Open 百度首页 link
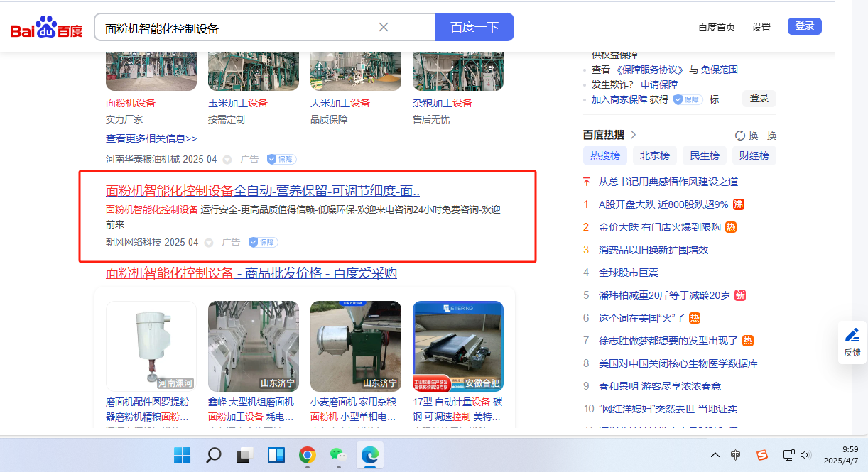868x472 pixels. [x=717, y=27]
